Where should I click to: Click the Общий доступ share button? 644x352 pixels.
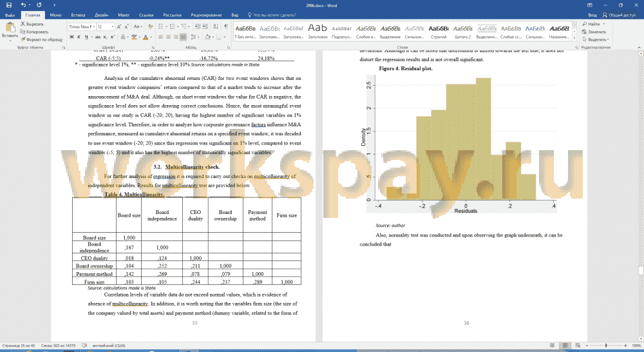[619, 15]
